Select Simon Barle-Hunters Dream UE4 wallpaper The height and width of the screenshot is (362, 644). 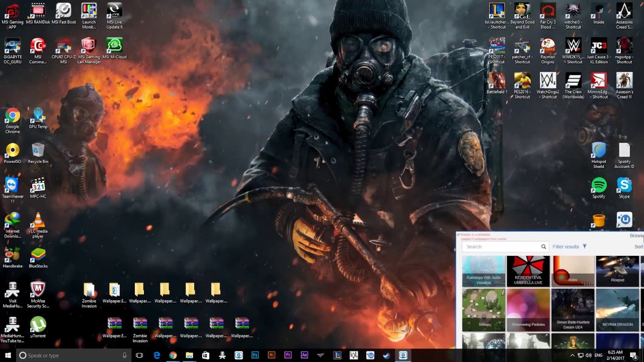573,310
